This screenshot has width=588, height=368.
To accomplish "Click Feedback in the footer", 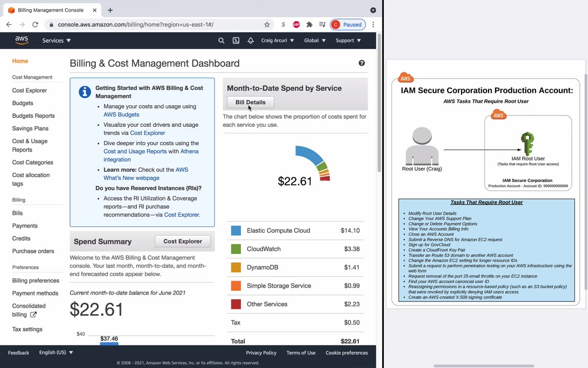I will 18,353.
